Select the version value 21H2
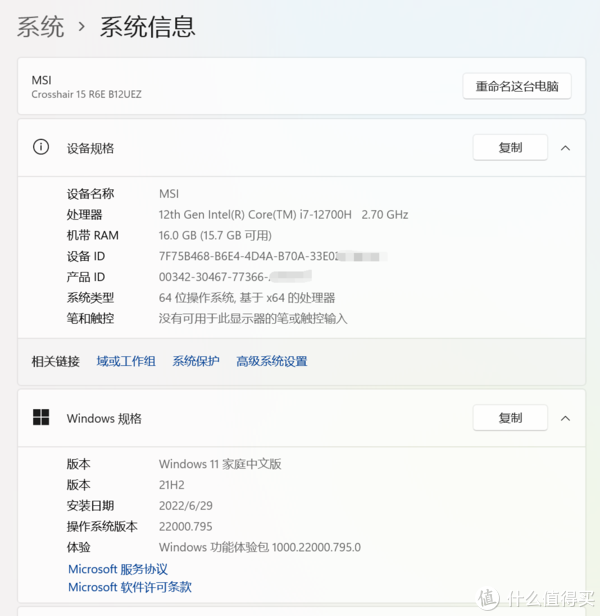The width and height of the screenshot is (600, 616). coord(172,485)
